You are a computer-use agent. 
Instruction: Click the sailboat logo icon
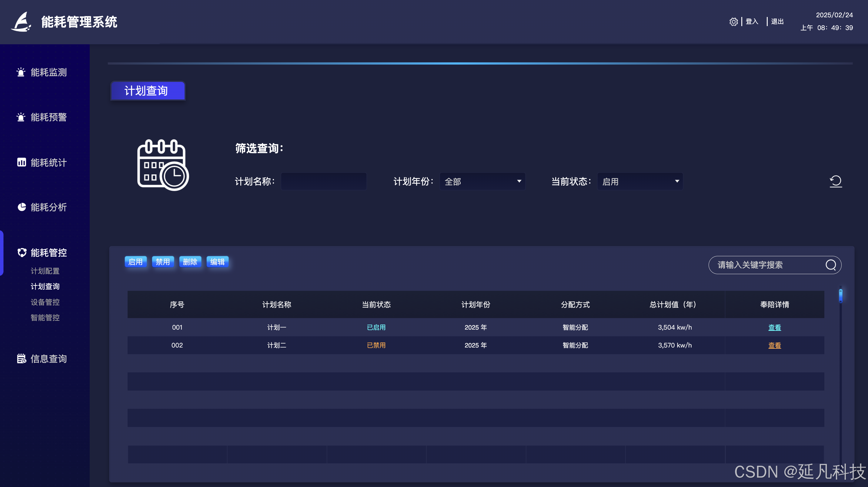(x=22, y=22)
